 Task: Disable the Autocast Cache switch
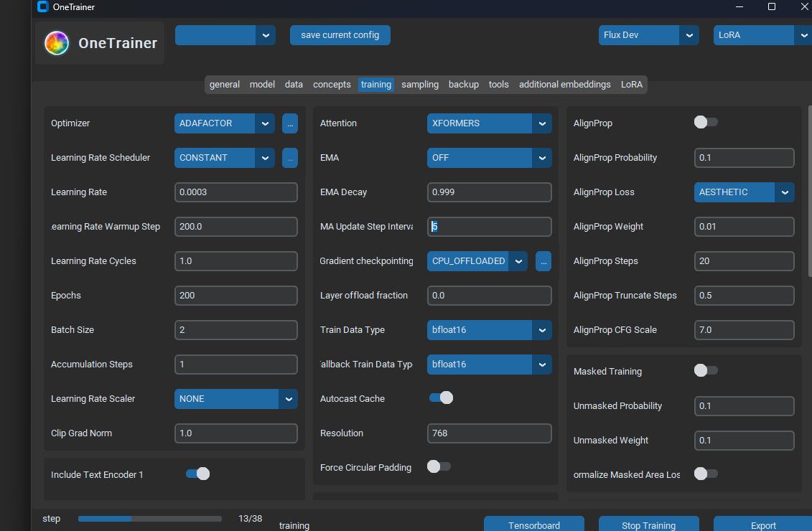pyautogui.click(x=441, y=398)
